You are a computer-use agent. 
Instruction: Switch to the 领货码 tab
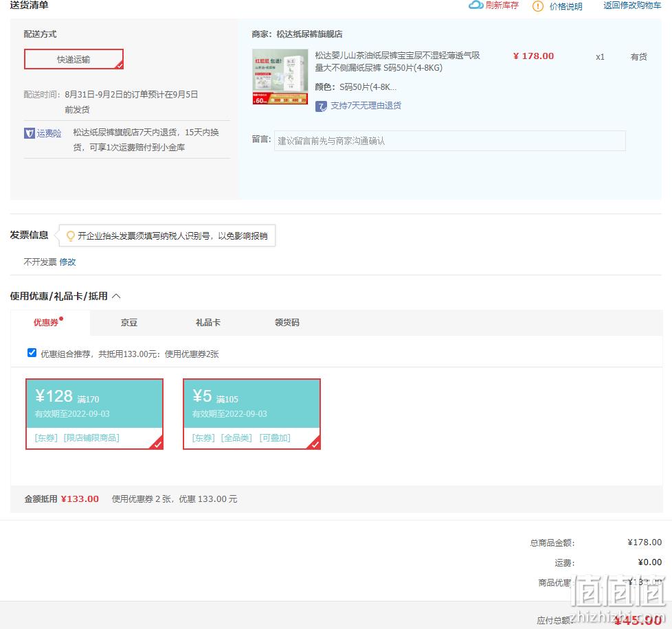click(x=287, y=323)
